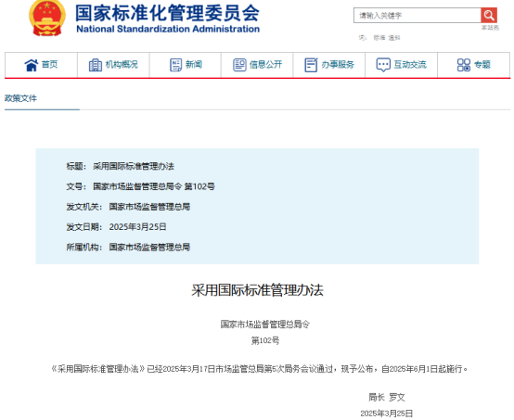Click the document icon for 信息公开
514x420 pixels.
pyautogui.click(x=239, y=65)
